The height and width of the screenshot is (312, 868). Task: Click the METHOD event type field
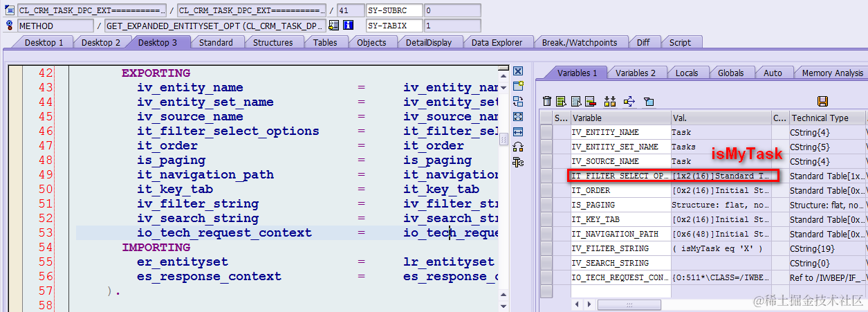pos(55,26)
